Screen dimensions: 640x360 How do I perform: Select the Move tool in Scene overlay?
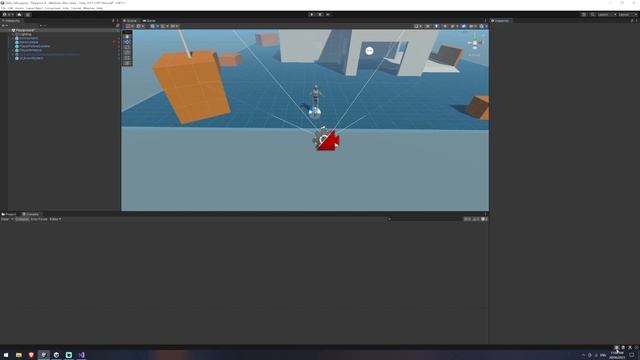(127, 42)
